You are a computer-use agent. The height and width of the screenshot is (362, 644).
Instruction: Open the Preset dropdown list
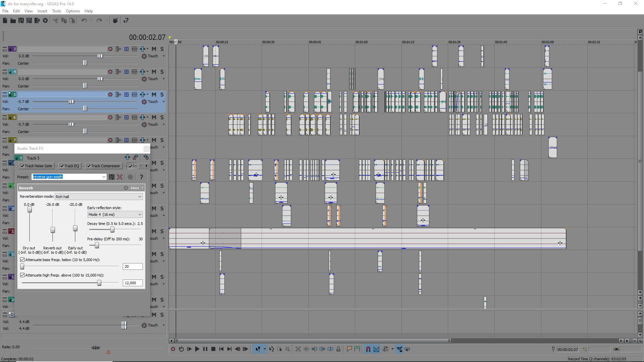[x=104, y=177]
